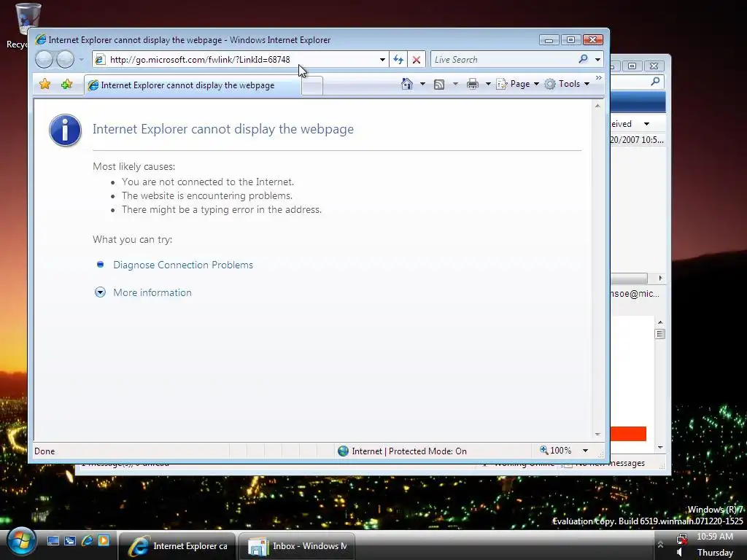Click the search magnifier in Windows Mail window
The image size is (747, 560).
pos(656,82)
